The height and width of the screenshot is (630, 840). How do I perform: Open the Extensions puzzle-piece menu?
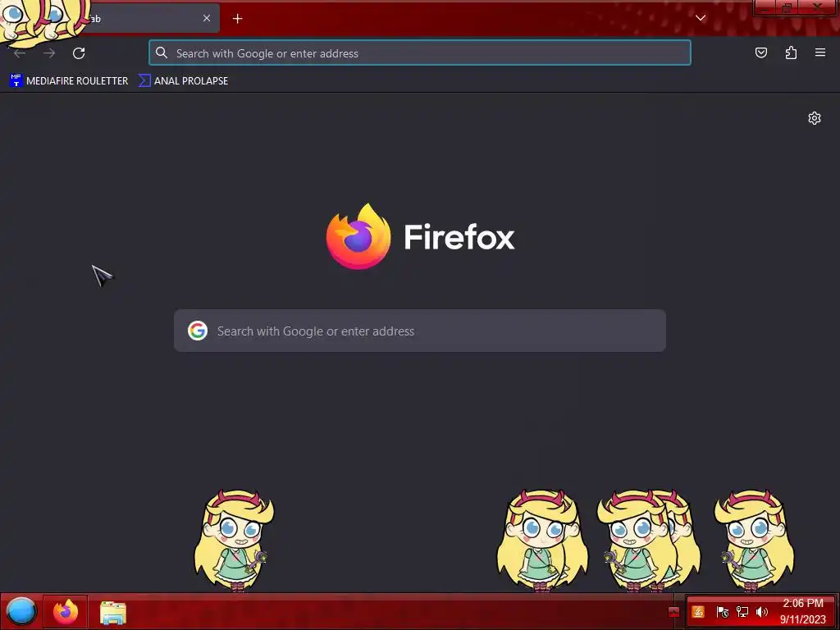791,52
